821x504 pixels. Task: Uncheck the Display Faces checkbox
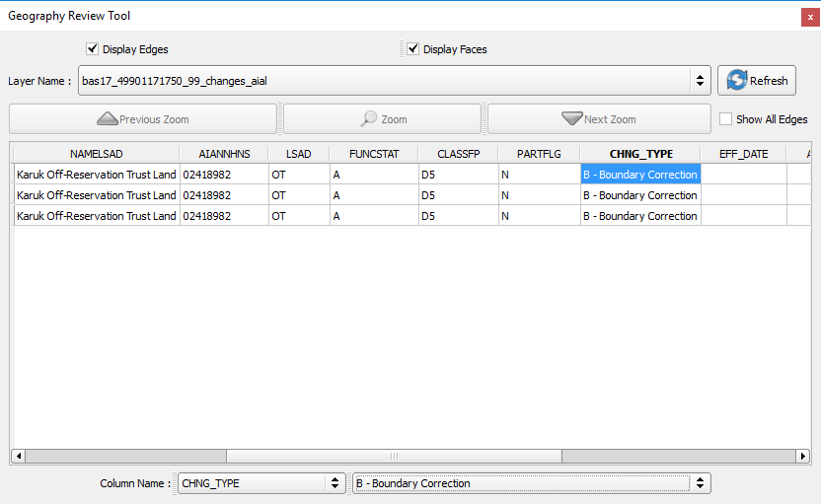click(413, 48)
